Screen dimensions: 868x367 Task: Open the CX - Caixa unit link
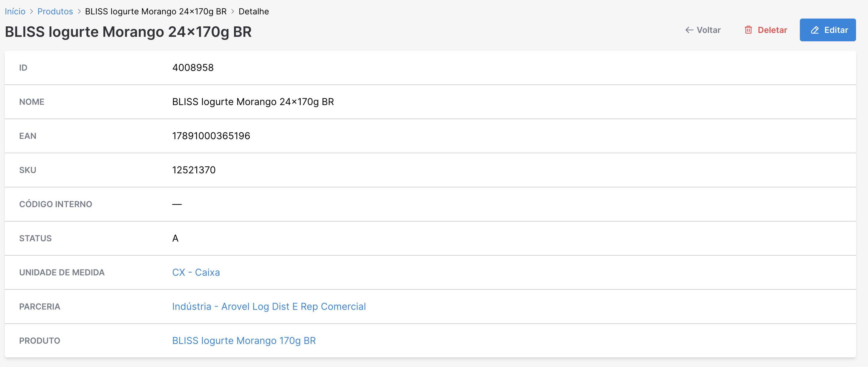pos(196,272)
